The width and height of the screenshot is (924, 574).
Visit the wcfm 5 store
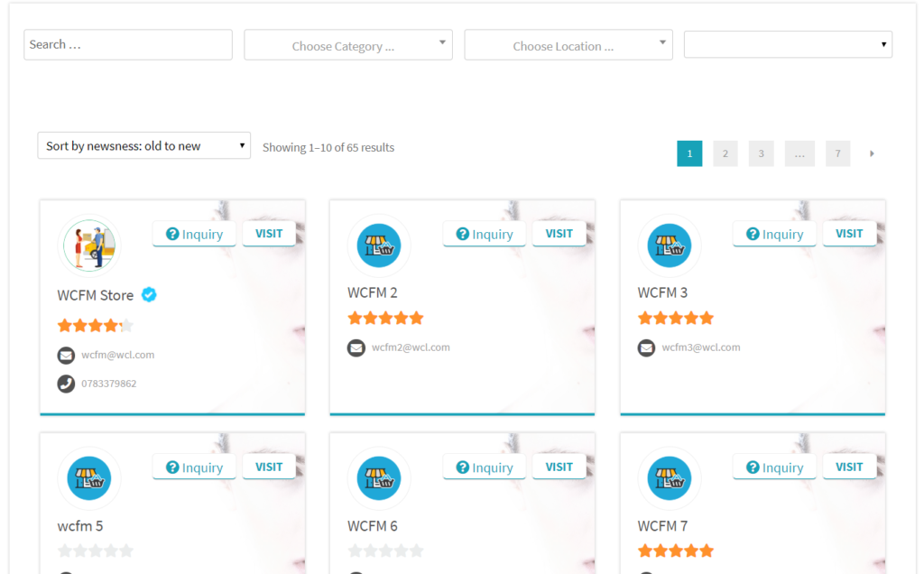[269, 467]
